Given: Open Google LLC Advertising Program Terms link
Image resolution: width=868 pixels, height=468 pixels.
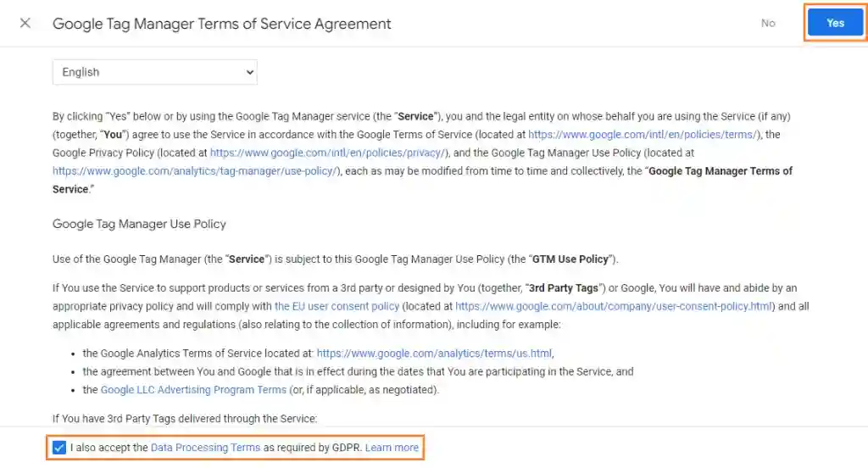Looking at the screenshot, I should tap(193, 390).
